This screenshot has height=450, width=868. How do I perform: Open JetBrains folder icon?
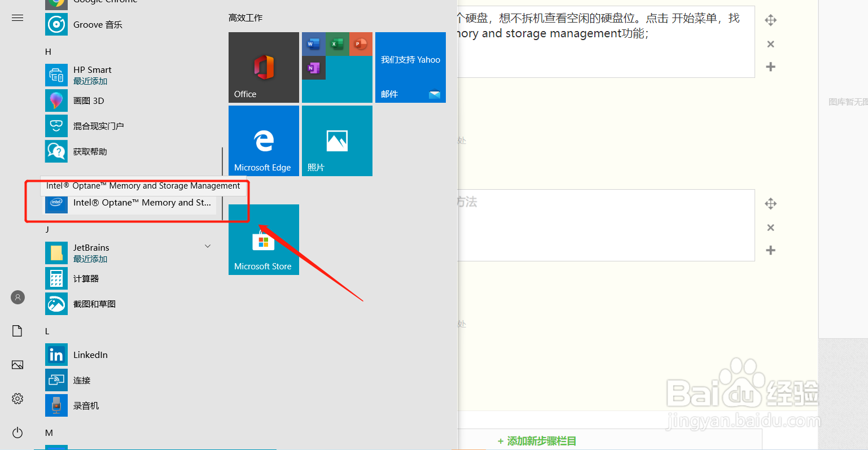(56, 253)
